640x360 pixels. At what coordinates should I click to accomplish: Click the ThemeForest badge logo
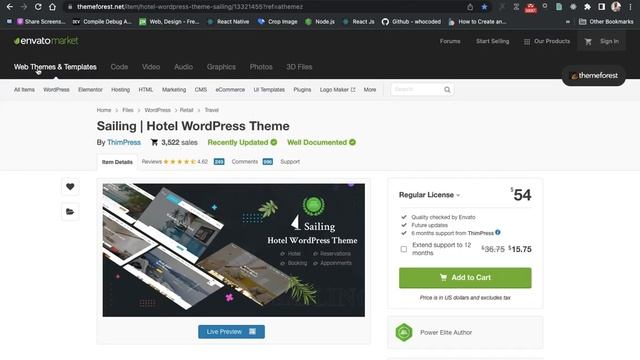pos(593,76)
